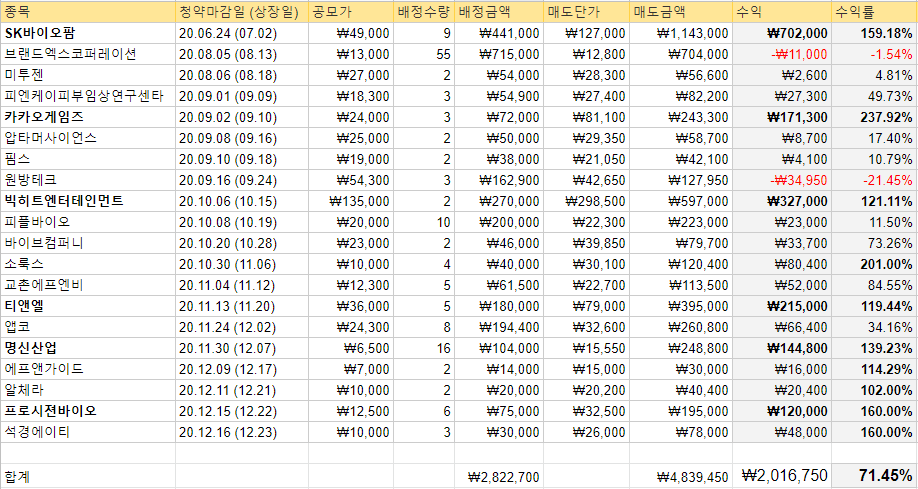Select the 수익 header cell
Screen dimensions: 918x489
point(782,12)
